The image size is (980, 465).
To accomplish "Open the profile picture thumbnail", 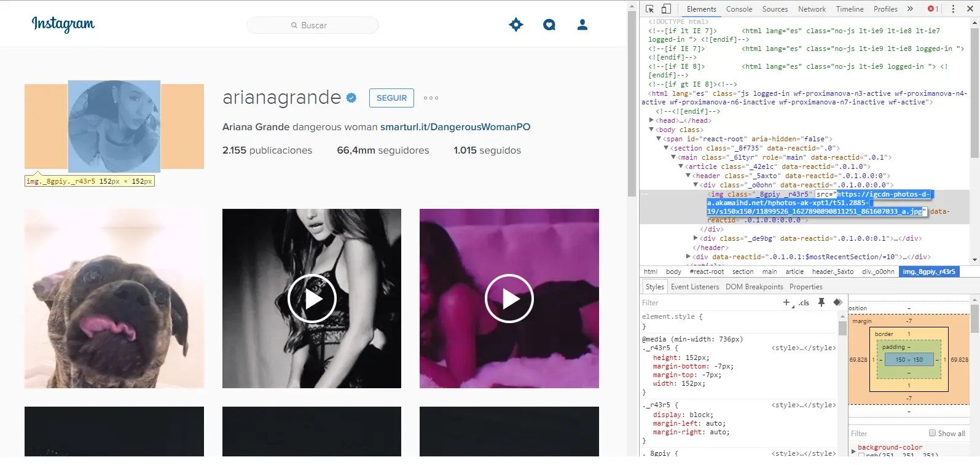I will 114,127.
